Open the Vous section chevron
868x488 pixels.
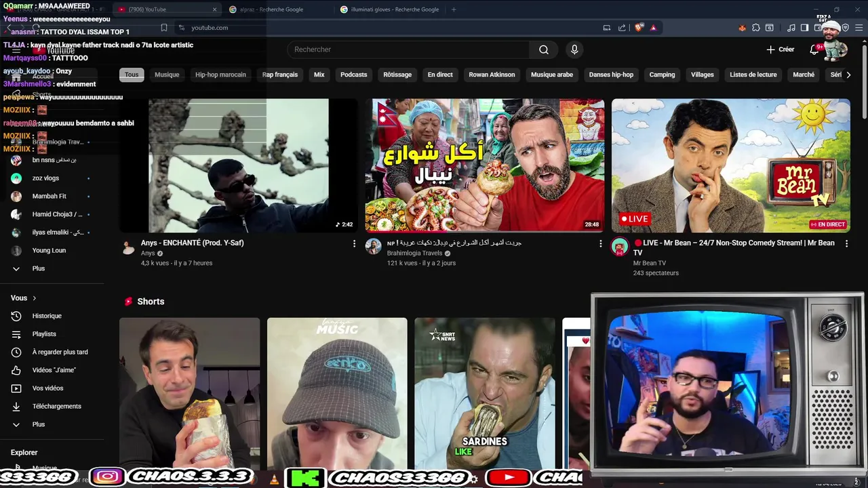[x=34, y=298]
